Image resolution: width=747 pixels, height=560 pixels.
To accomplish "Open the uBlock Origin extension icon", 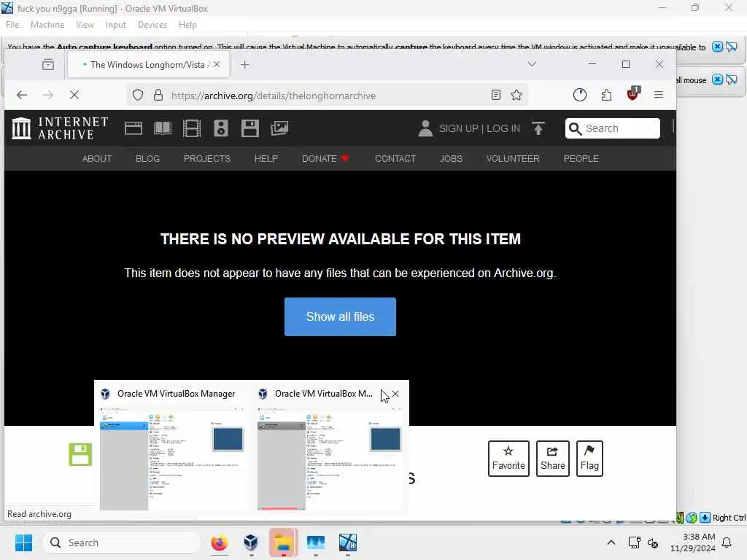I will pyautogui.click(x=633, y=94).
